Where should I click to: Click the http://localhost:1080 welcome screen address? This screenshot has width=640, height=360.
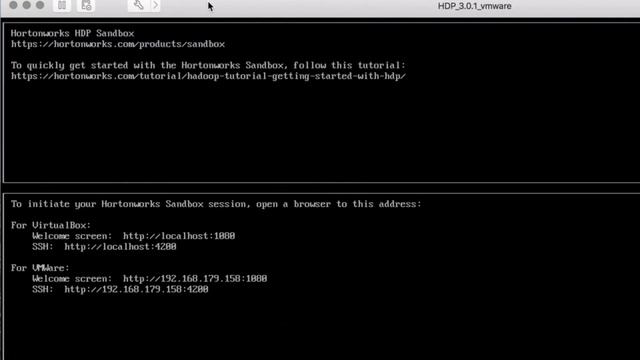(179, 236)
